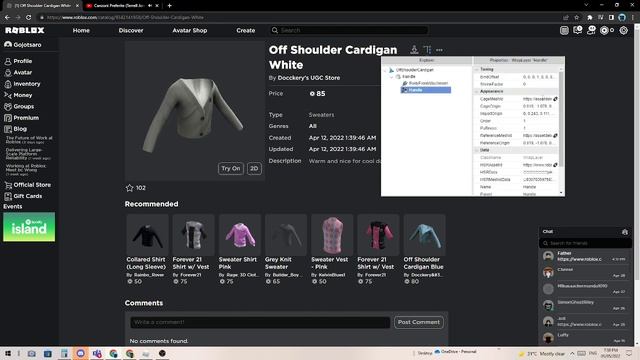Click the Try On button
Viewport: 640px width, 360px height.
231,169
